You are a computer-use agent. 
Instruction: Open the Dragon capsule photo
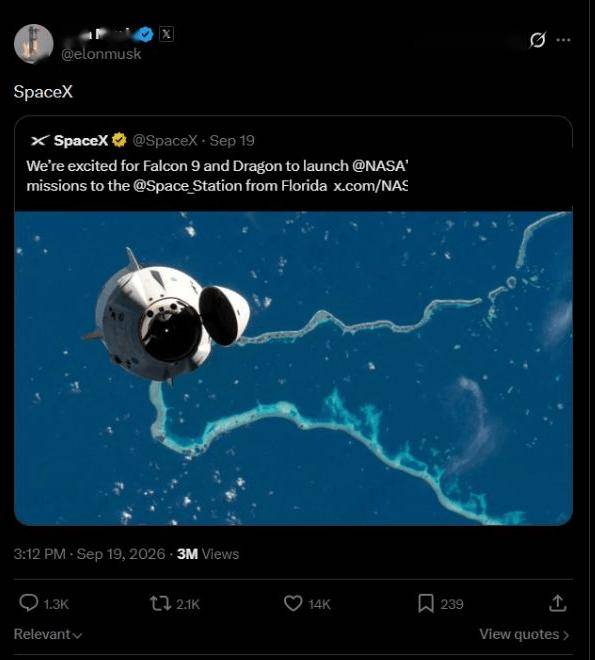(x=294, y=368)
